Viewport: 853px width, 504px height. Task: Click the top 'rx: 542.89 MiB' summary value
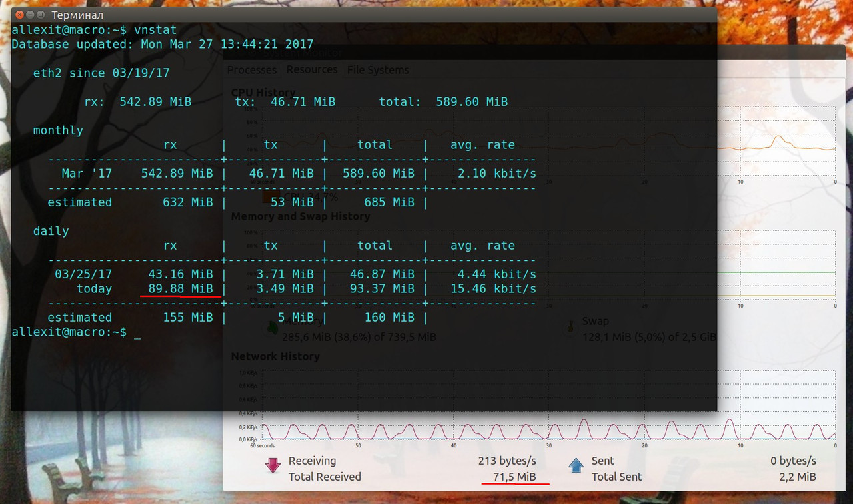pos(138,102)
